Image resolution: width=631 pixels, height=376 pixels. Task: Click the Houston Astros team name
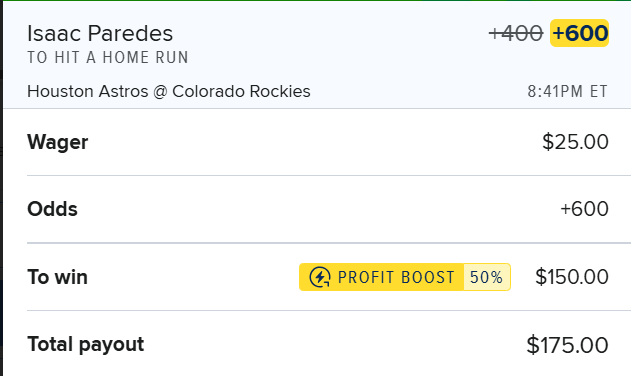(x=88, y=91)
